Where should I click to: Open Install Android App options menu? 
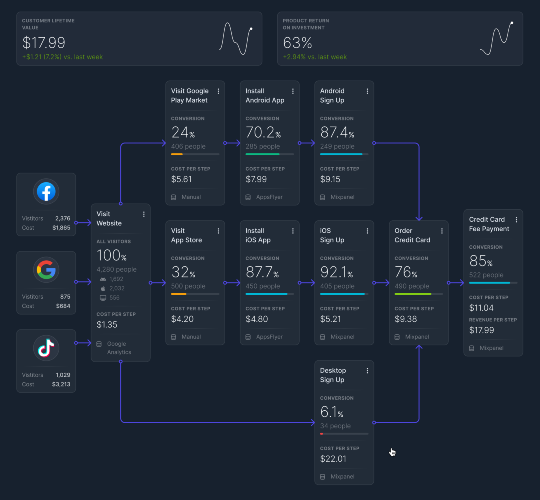pyautogui.click(x=293, y=91)
